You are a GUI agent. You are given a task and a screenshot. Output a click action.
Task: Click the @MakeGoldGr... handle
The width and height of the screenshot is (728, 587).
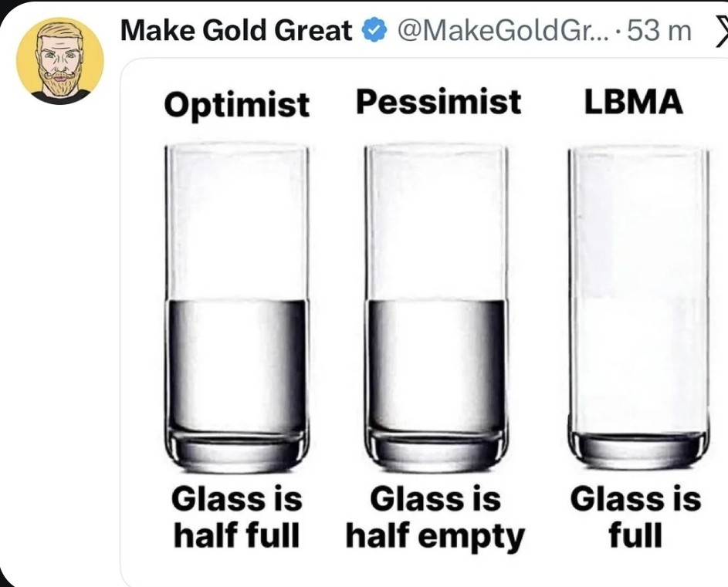(x=503, y=31)
